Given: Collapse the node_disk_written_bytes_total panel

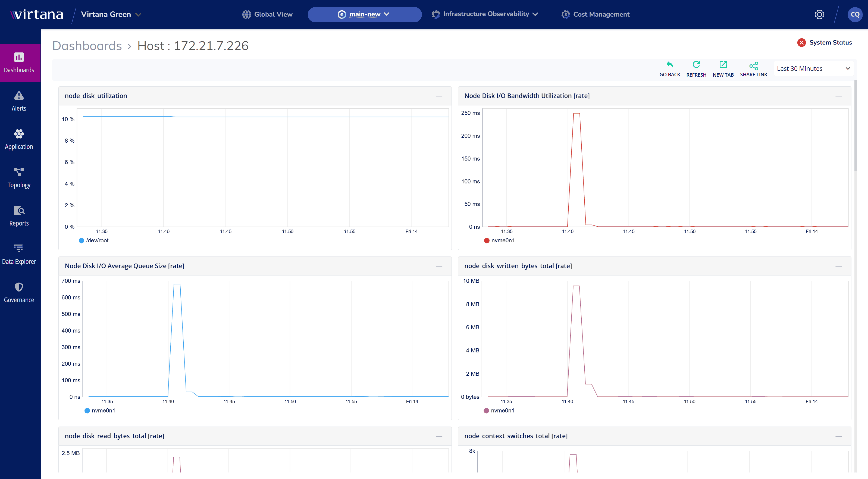Looking at the screenshot, I should tap(838, 266).
